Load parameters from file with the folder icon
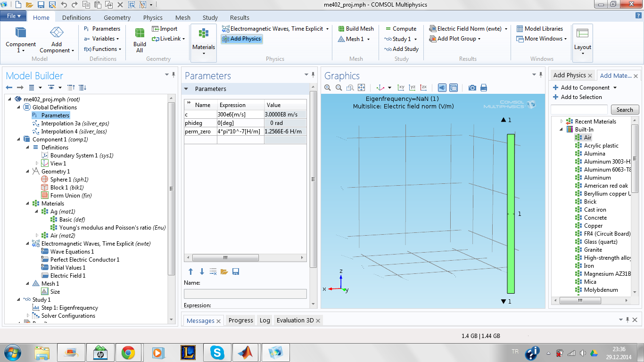This screenshot has width=644, height=362. point(224,271)
